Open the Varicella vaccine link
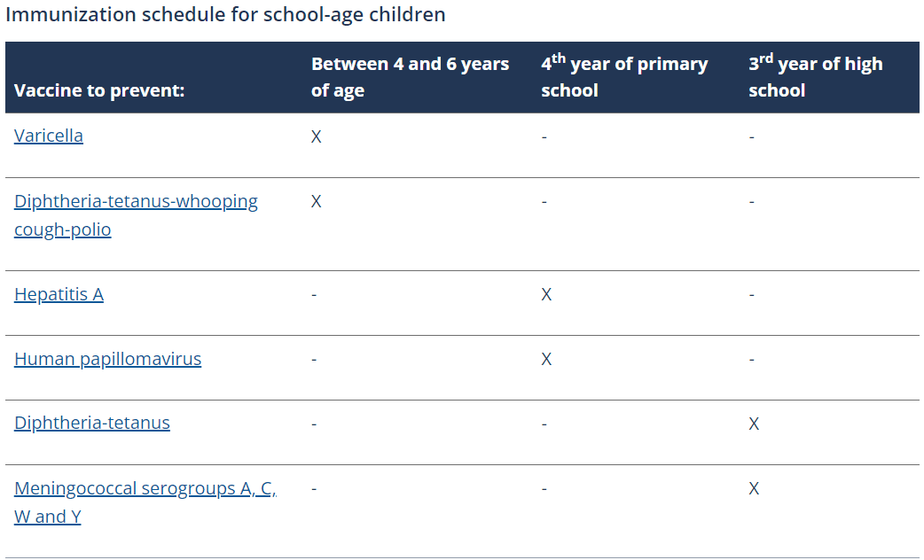 (x=49, y=136)
